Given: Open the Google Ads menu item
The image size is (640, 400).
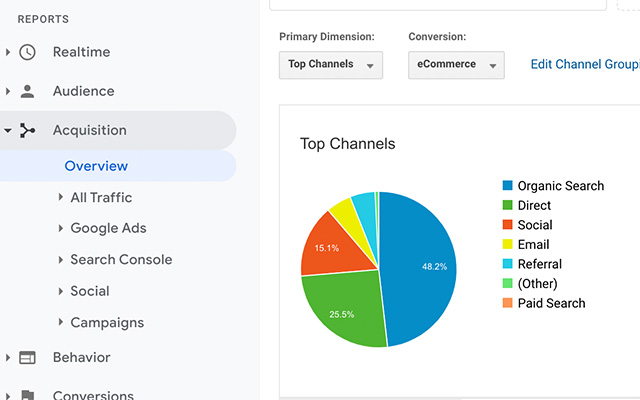Looking at the screenshot, I should point(108,228).
